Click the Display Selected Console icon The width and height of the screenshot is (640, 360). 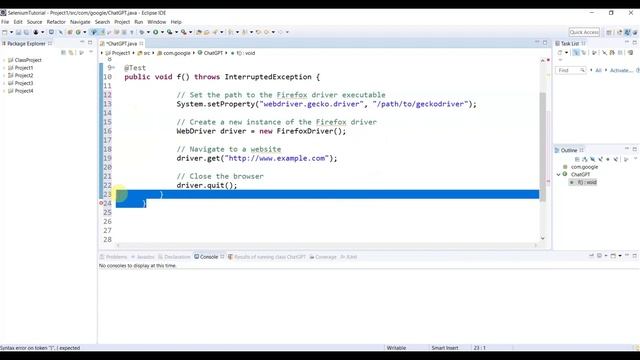[x=599, y=256]
